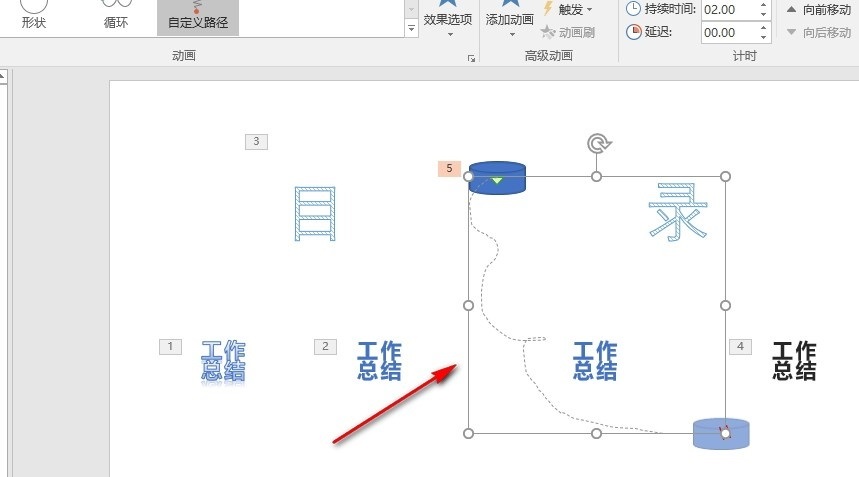The height and width of the screenshot is (477, 859).
Task: Click the 延迟 delay value field
Action: tap(726, 32)
